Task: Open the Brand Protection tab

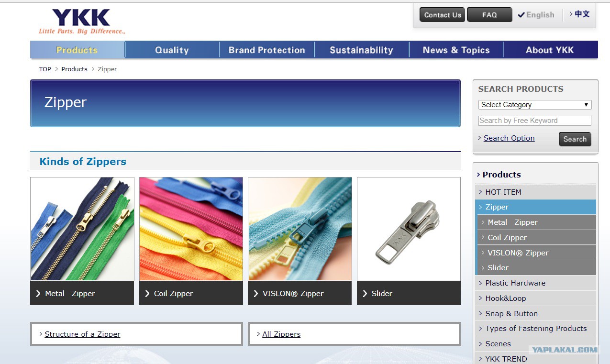Action: click(x=266, y=50)
